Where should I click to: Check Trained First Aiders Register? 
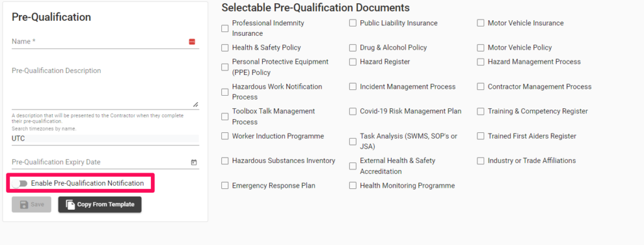[x=480, y=136]
